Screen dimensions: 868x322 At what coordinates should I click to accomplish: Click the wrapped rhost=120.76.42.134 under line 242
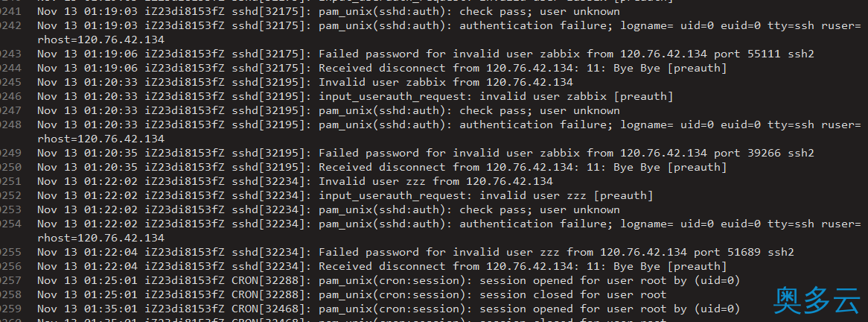[100, 40]
